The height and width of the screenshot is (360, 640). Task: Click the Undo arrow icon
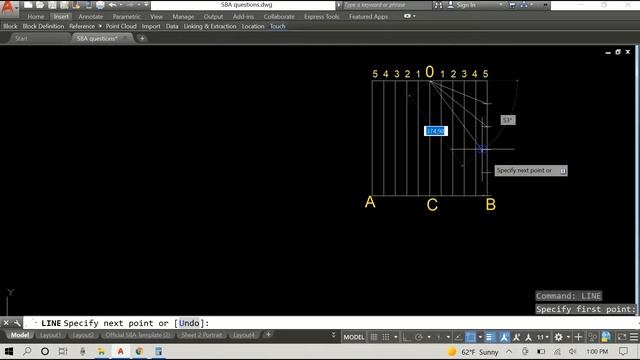112,5
